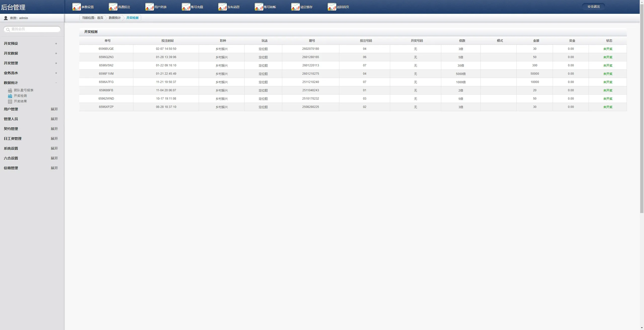Click the 单号 column header
644x330 pixels.
108,41
